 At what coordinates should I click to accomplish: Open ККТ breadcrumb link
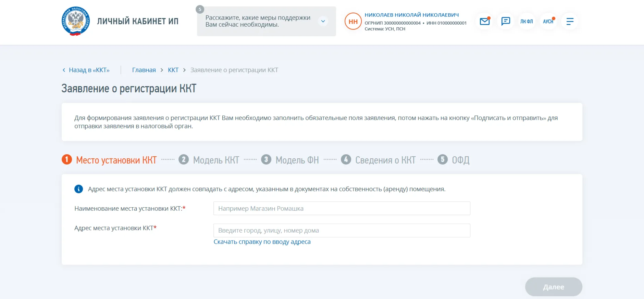[173, 70]
